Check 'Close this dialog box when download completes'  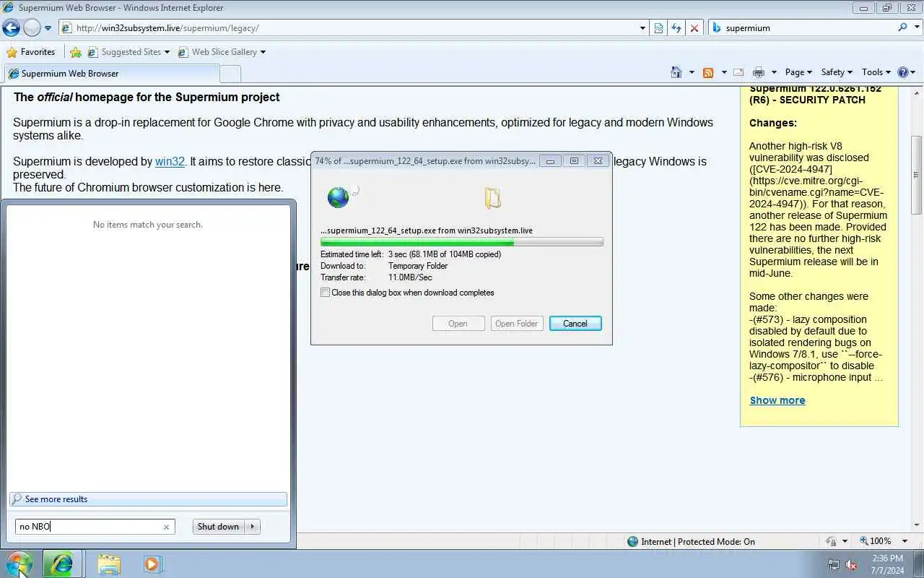pos(326,293)
